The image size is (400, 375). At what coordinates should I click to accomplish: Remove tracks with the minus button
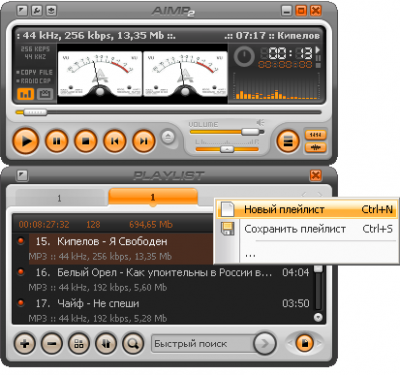52,343
